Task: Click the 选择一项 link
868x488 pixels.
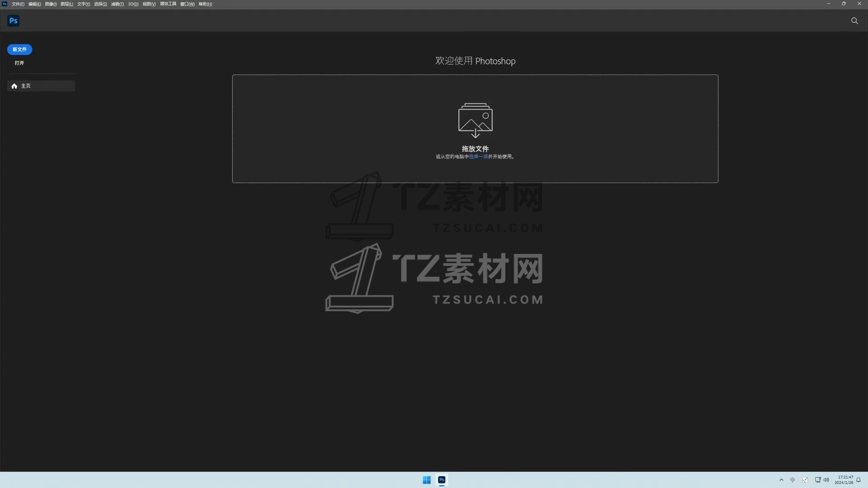Action: [478, 157]
